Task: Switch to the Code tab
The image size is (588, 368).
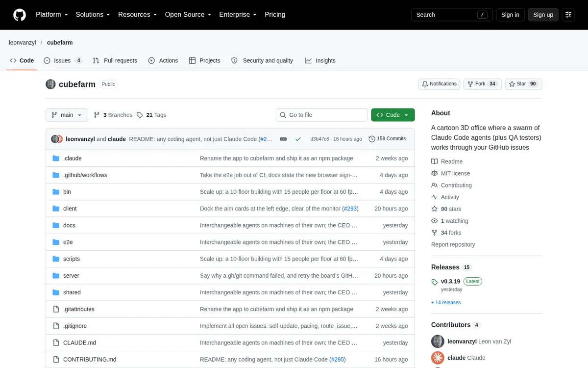Action: [x=22, y=61]
